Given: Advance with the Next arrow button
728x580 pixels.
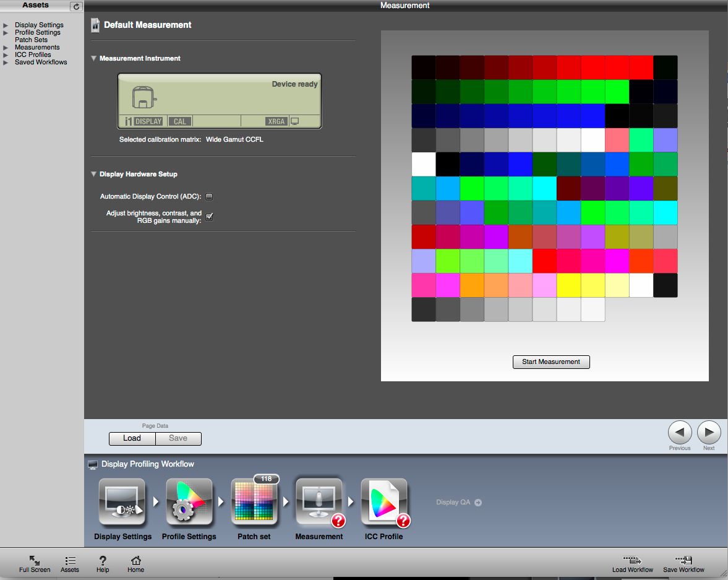Looking at the screenshot, I should pyautogui.click(x=709, y=433).
